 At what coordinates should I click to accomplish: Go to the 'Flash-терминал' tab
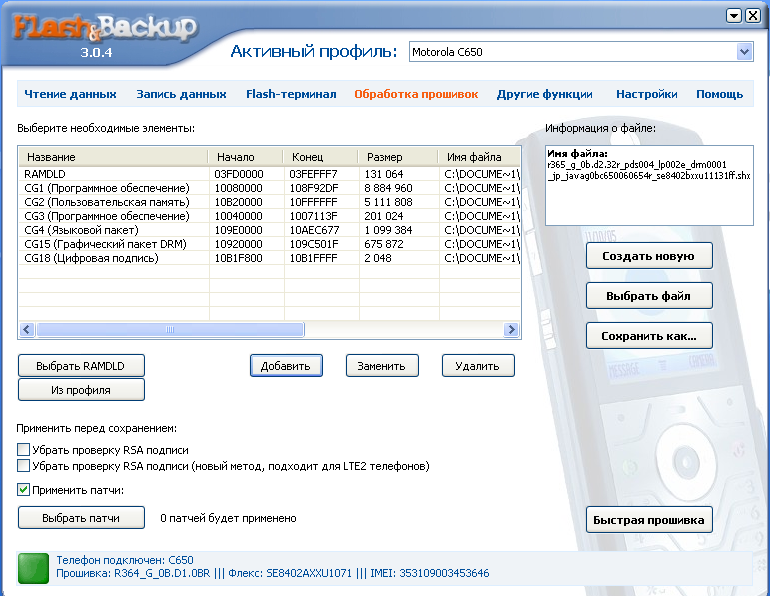291,94
